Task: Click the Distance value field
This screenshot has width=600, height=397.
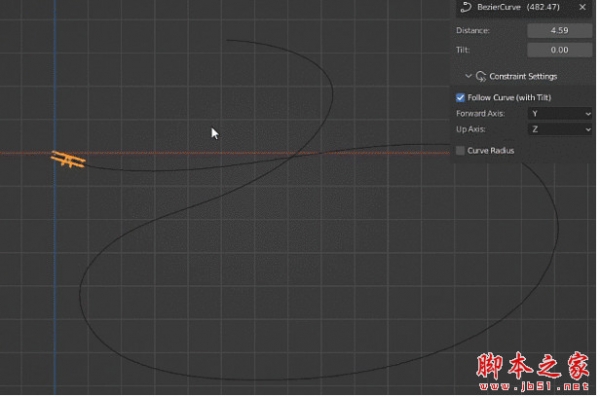Action: coord(559,30)
